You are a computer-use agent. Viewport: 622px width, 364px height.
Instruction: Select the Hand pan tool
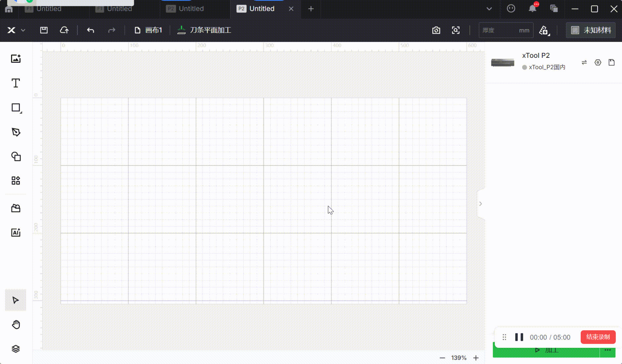pyautogui.click(x=16, y=325)
